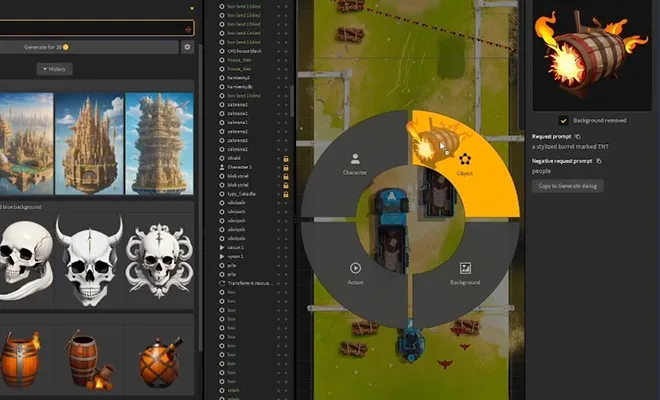Expand the Transform 4 layer group
The image size is (660, 400).
pos(221,284)
